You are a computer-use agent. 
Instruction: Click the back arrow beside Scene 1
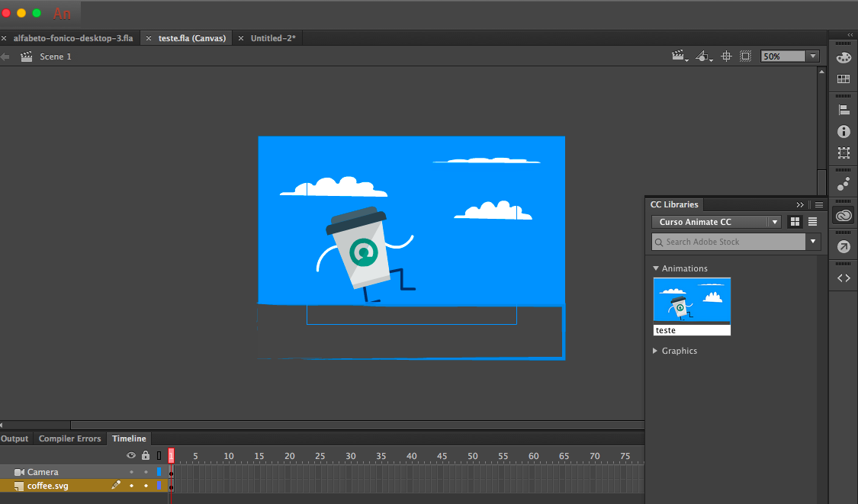pyautogui.click(x=5, y=56)
